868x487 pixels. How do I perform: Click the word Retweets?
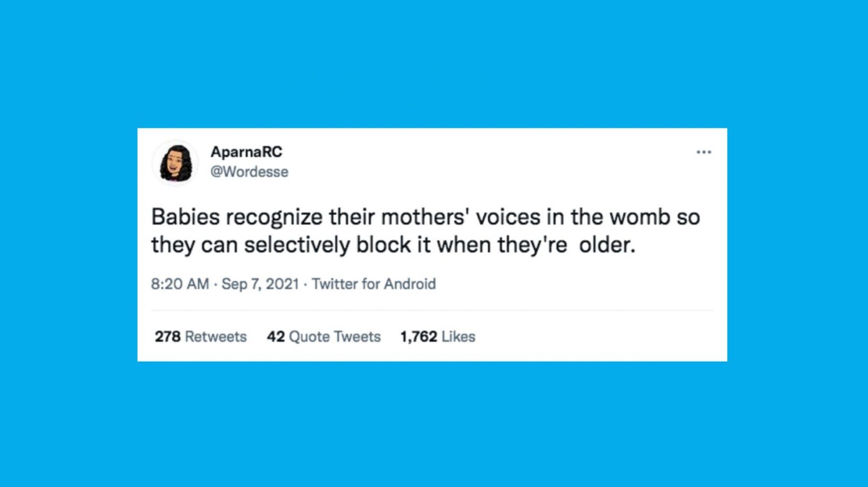coord(216,337)
